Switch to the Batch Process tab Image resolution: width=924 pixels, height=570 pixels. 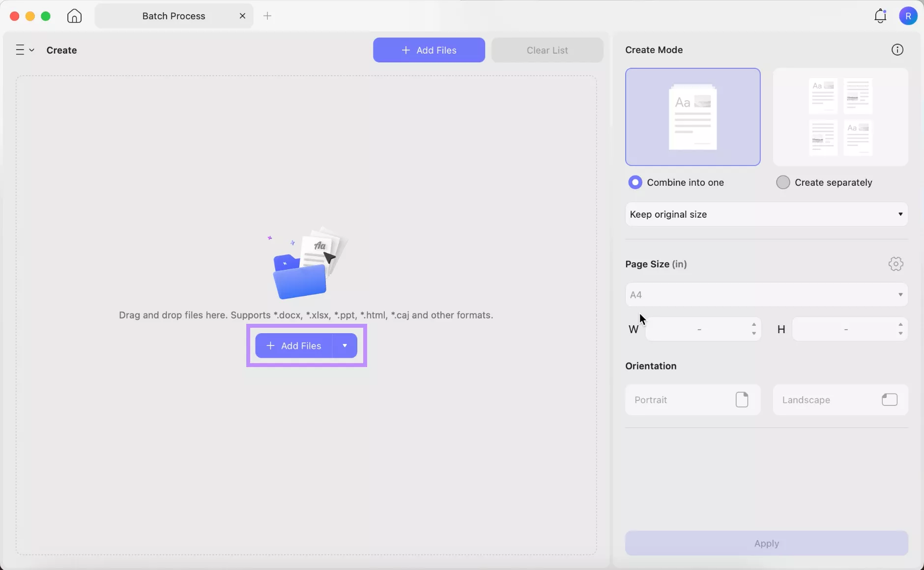click(174, 15)
